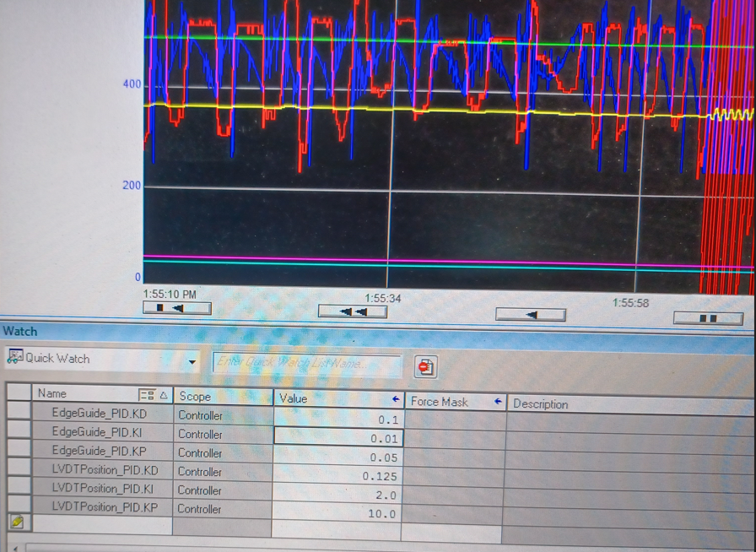Click the 400 axis label on trend
The height and width of the screenshot is (552, 756).
pyautogui.click(x=132, y=84)
